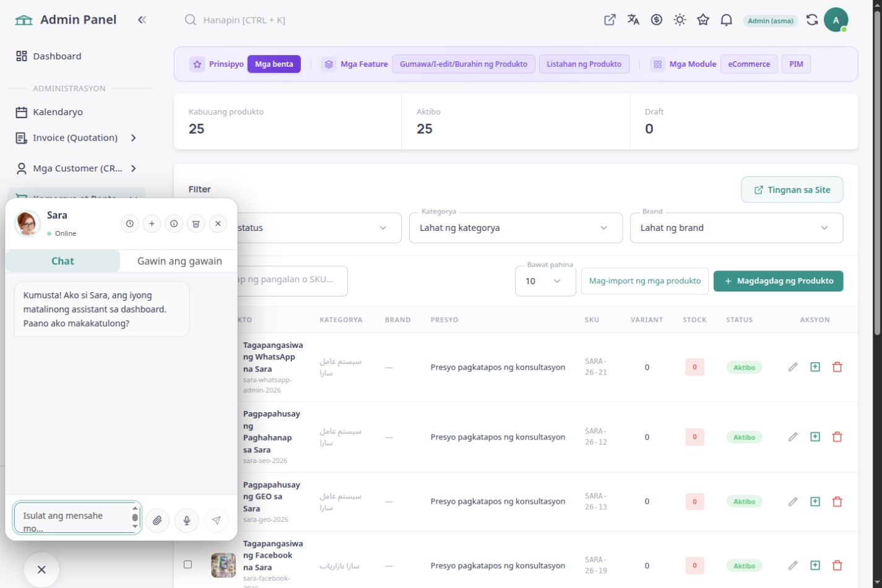Start a new chat with the plus icon
Image resolution: width=882 pixels, height=588 pixels.
pos(152,223)
